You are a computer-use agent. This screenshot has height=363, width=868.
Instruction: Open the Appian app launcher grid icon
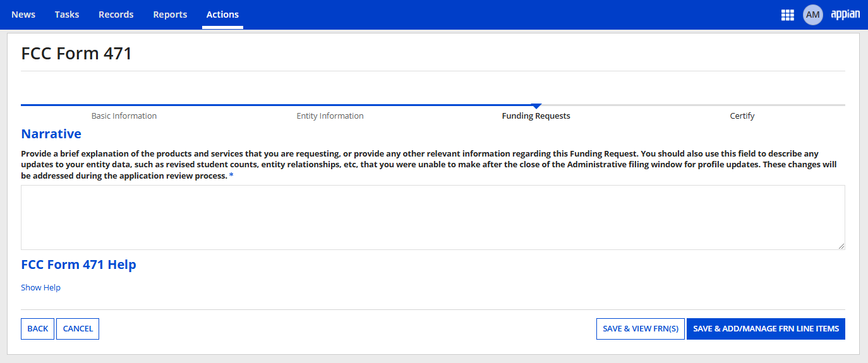point(787,15)
